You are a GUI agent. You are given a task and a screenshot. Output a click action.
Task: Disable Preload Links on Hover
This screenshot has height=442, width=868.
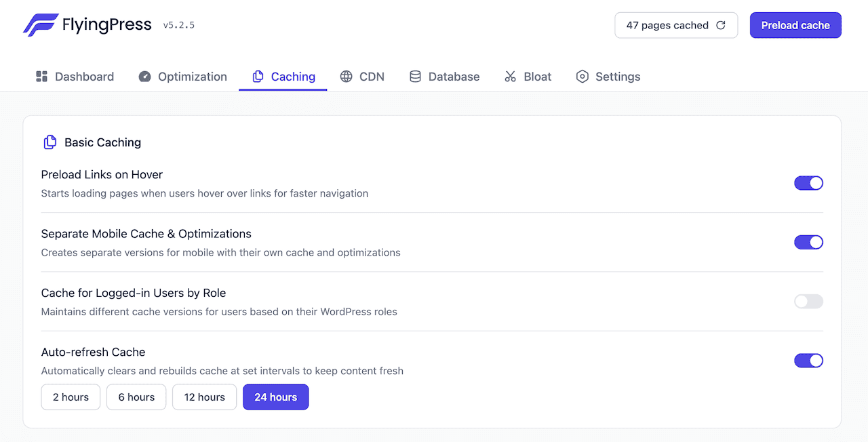tap(808, 182)
